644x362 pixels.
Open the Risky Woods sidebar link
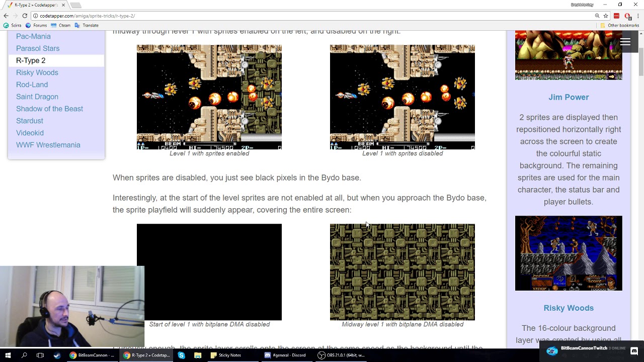(37, 72)
